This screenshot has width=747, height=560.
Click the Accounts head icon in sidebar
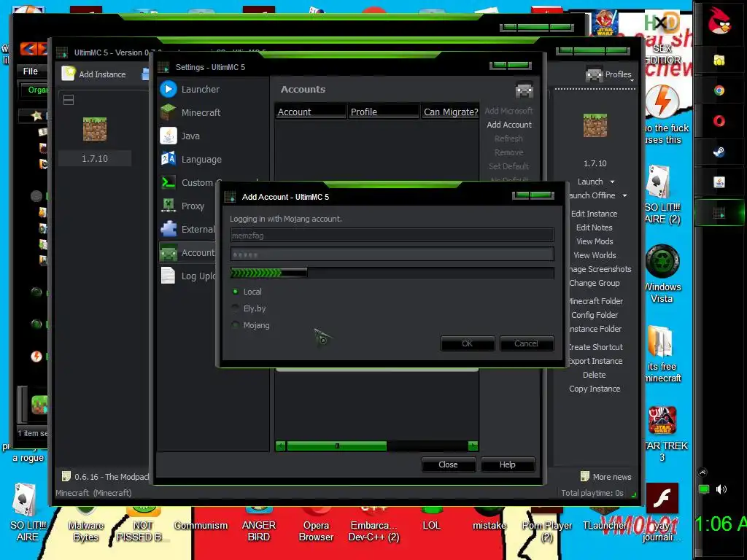tap(169, 252)
